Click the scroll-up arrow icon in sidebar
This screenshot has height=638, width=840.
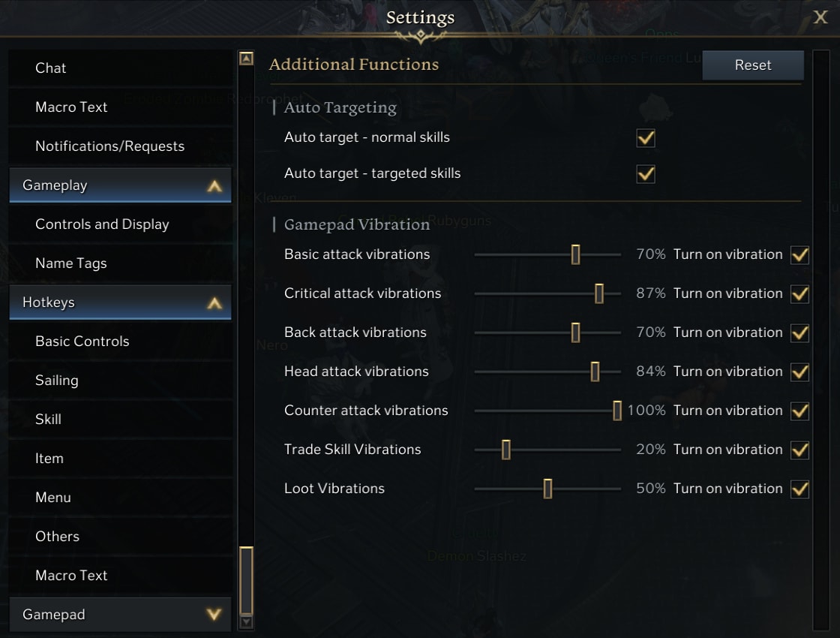click(247, 59)
